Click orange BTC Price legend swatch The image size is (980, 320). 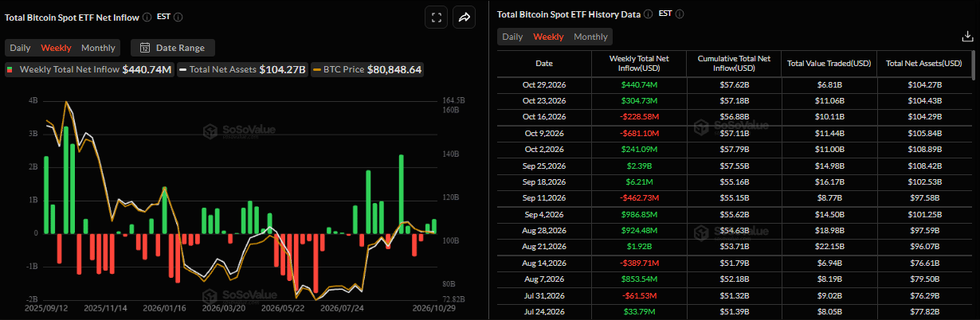pyautogui.click(x=317, y=69)
